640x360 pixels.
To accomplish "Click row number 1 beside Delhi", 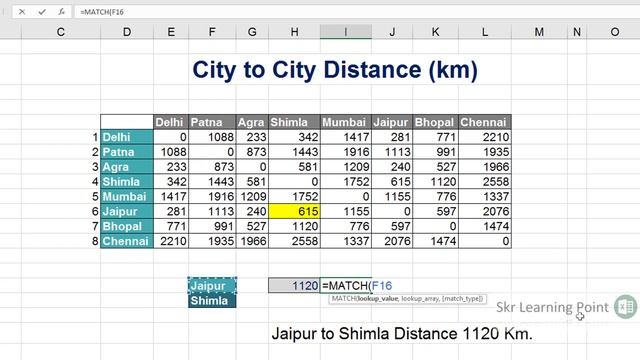I will point(95,137).
